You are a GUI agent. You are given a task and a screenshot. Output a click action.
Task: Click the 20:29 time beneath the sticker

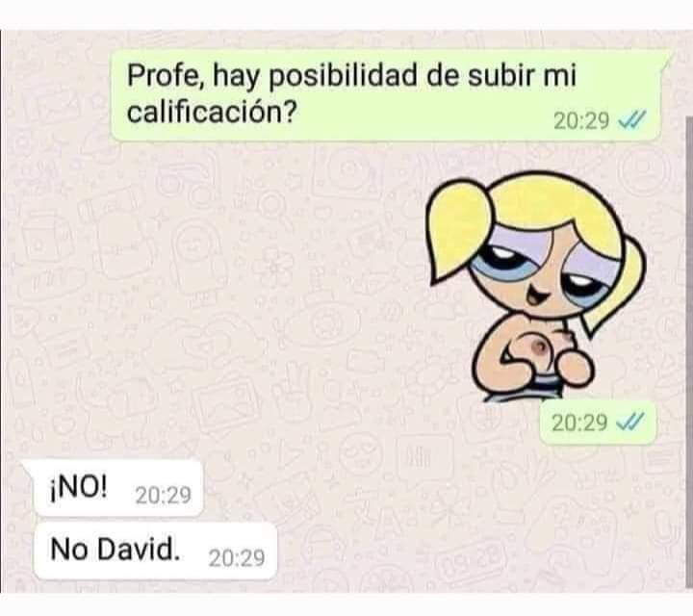point(579,423)
